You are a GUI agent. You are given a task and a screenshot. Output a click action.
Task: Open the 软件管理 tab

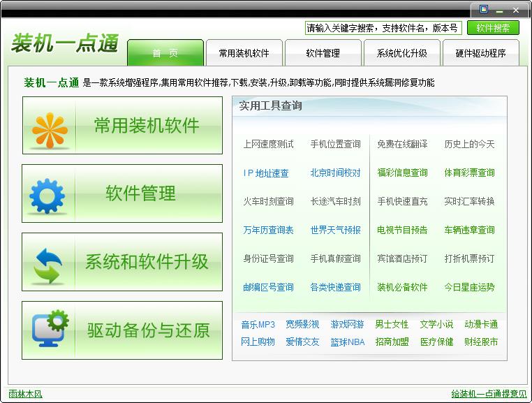323,53
